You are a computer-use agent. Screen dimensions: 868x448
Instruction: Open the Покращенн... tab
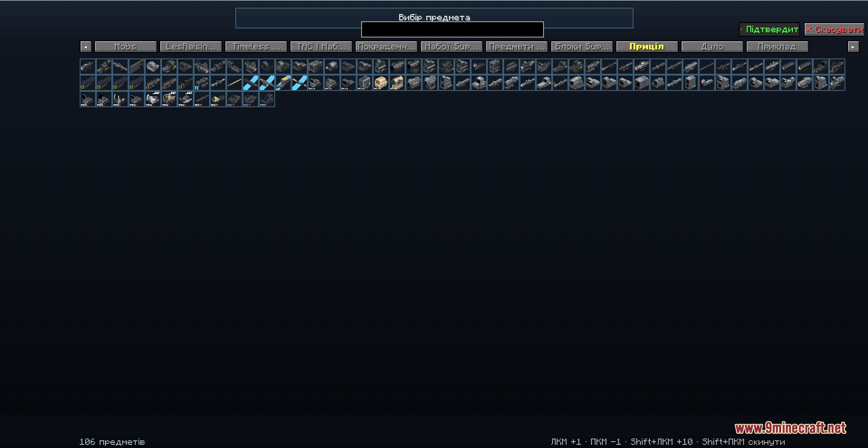[386, 47]
